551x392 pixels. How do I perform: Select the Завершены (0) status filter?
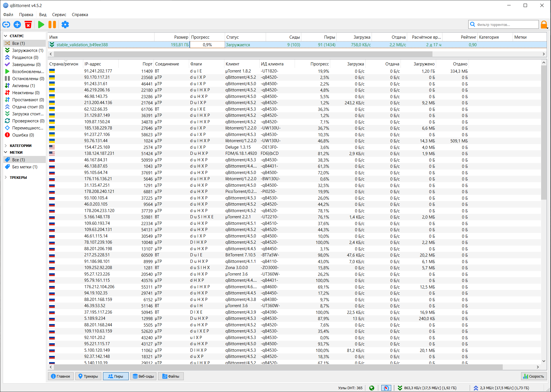click(x=25, y=64)
